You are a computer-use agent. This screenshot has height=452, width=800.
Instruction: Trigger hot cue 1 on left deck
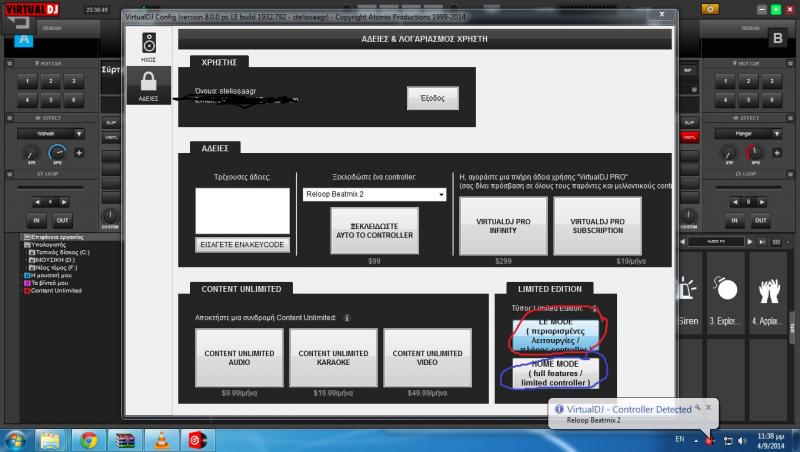28,81
